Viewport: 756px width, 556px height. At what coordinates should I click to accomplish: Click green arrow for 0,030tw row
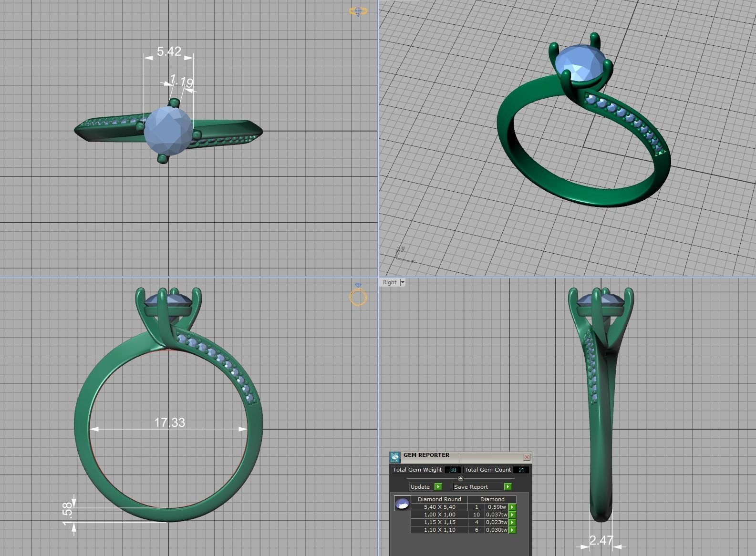[512, 530]
